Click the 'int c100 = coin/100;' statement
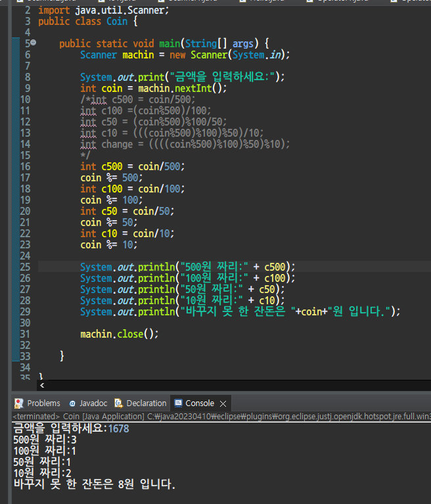The width and height of the screenshot is (431, 504). (133, 189)
